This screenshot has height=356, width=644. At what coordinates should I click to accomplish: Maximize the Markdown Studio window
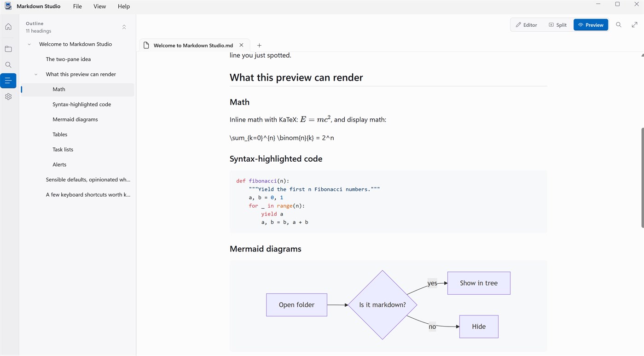(617, 4)
